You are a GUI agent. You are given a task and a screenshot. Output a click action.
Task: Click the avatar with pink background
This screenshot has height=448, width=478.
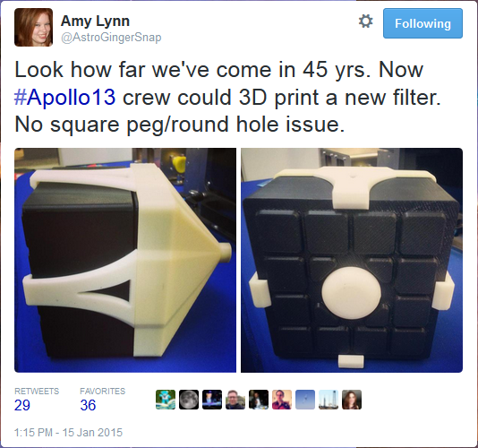coord(282,400)
